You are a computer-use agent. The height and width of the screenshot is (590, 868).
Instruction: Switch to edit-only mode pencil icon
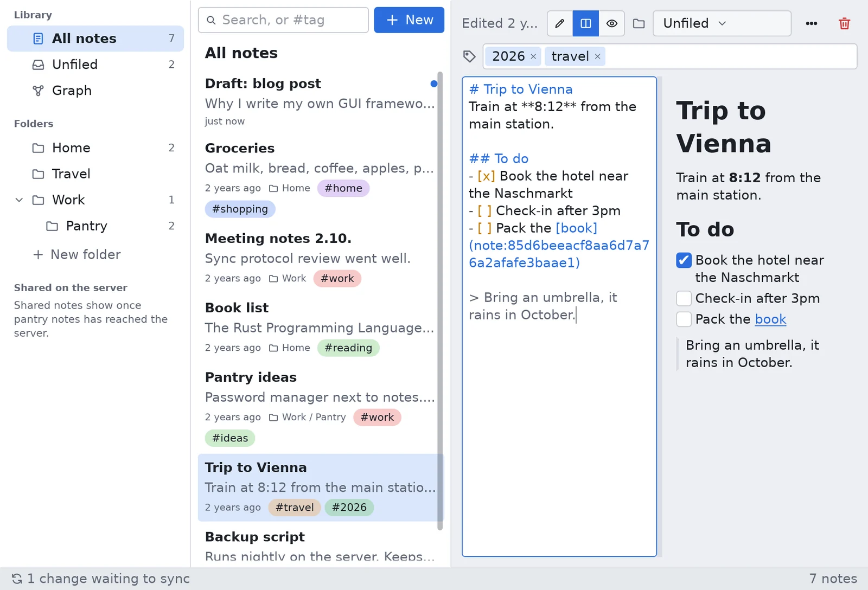click(x=560, y=23)
